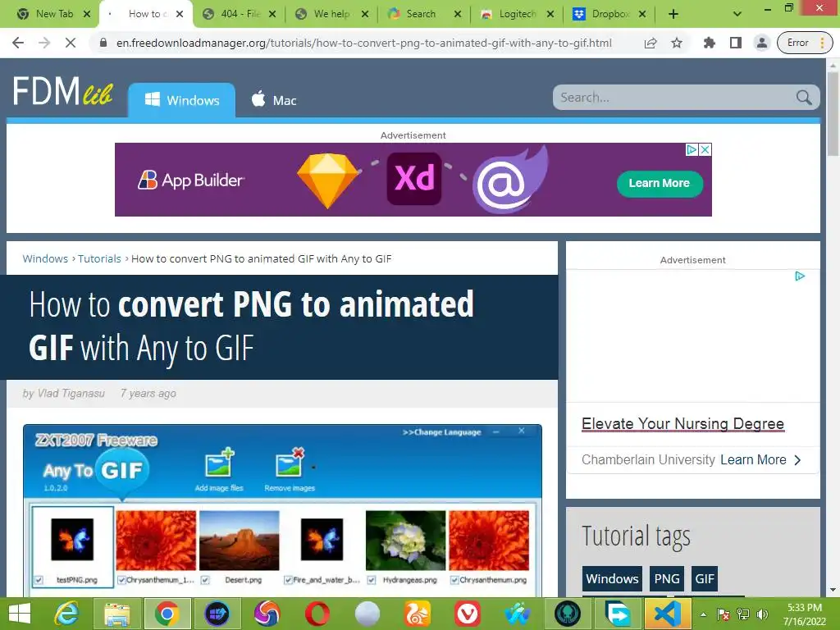Toggle the last Chrysanthemum.png checkbox
This screenshot has height=630, width=840.
pos(454,580)
